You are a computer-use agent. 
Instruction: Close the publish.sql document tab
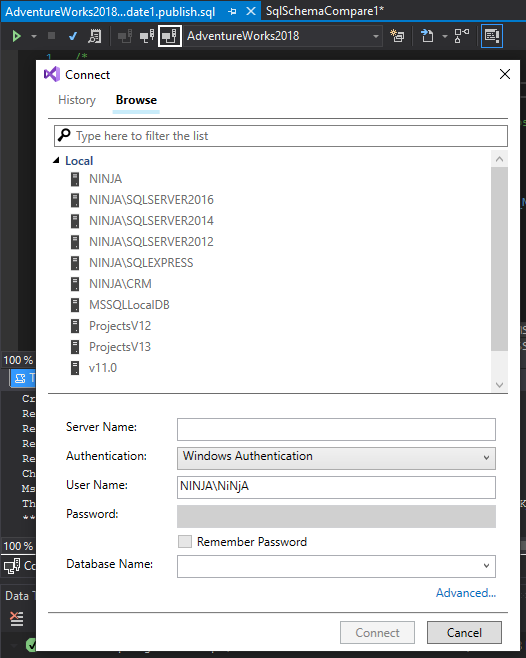click(x=251, y=11)
